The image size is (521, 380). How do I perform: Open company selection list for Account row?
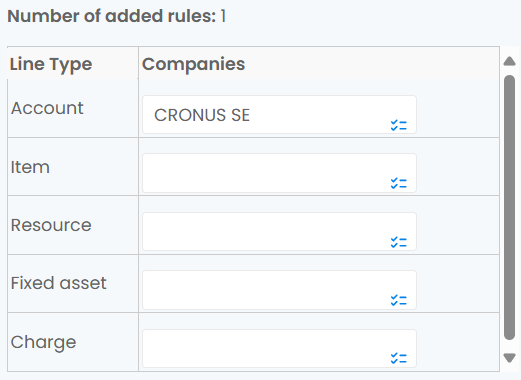[x=399, y=125]
